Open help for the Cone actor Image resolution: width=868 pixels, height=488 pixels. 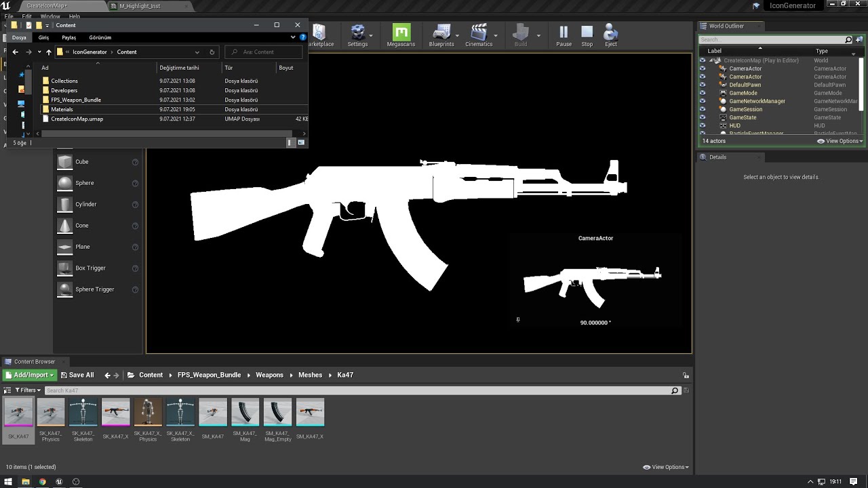coord(135,226)
